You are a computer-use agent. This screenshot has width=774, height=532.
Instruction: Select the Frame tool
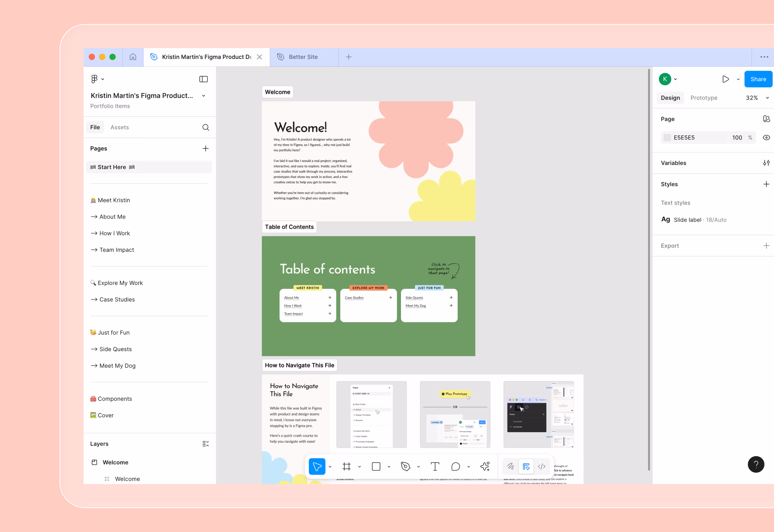pyautogui.click(x=347, y=466)
